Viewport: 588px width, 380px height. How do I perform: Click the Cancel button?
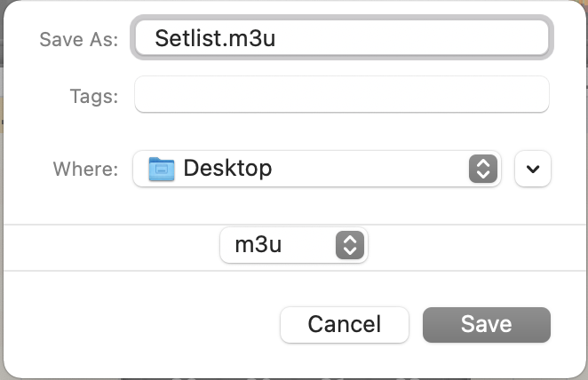[x=345, y=324]
